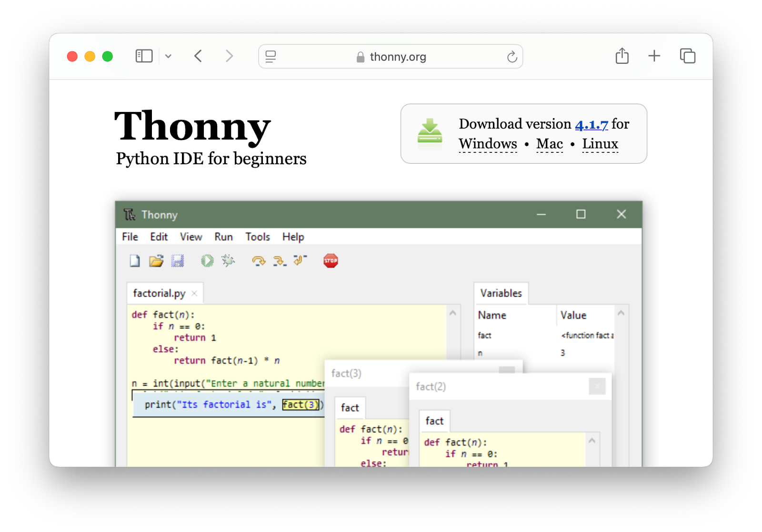Select the Linux download option

pos(600,144)
